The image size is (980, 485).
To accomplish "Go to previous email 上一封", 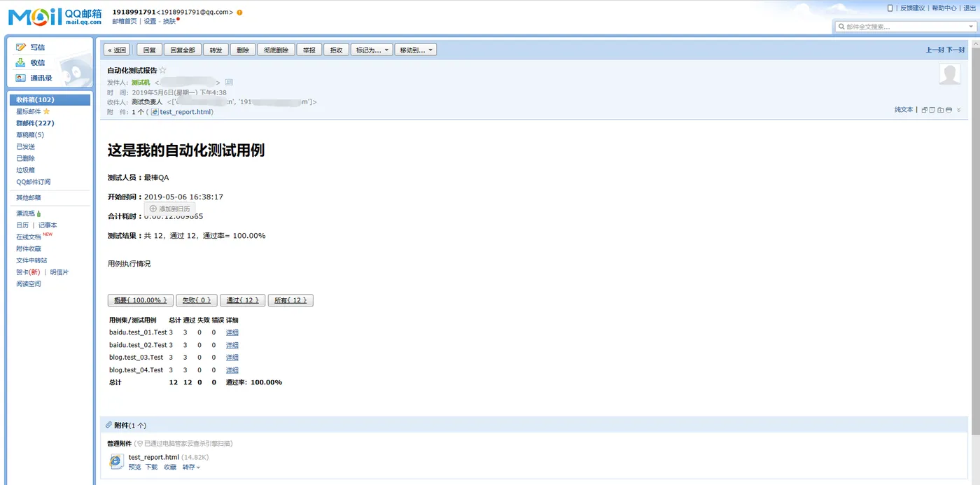I will (935, 50).
